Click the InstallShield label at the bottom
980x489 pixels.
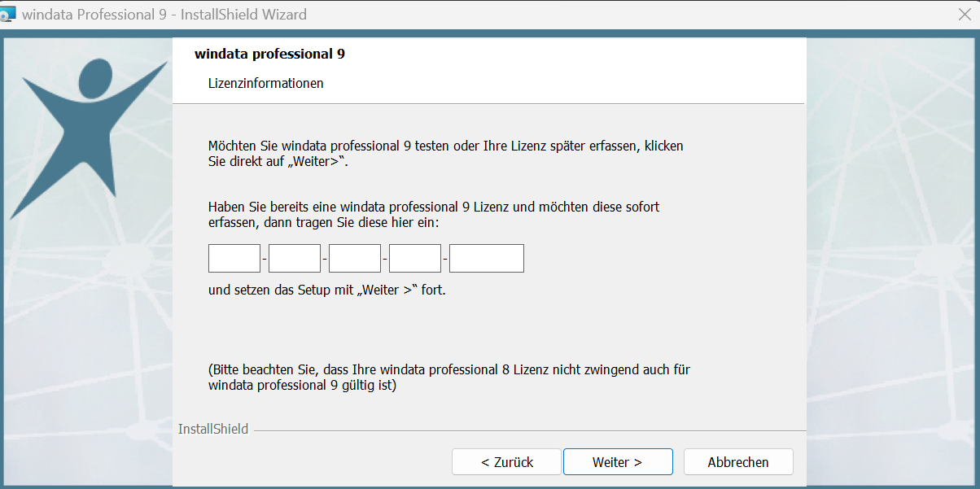pos(213,429)
